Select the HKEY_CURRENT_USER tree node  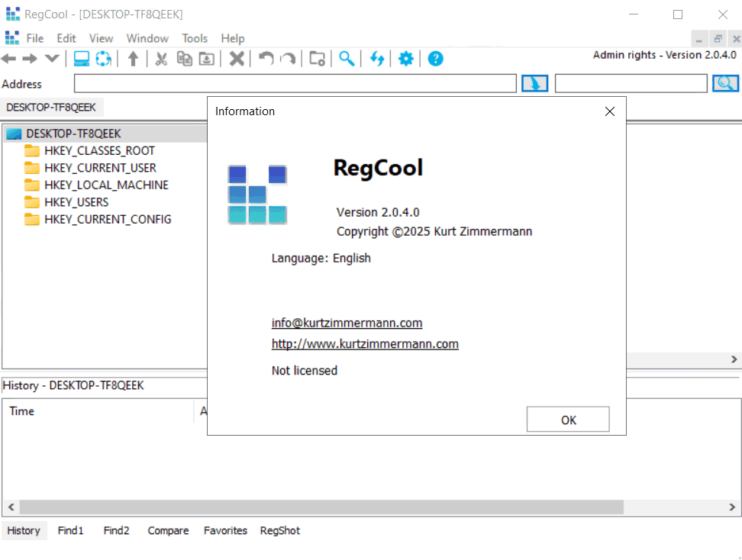click(100, 168)
